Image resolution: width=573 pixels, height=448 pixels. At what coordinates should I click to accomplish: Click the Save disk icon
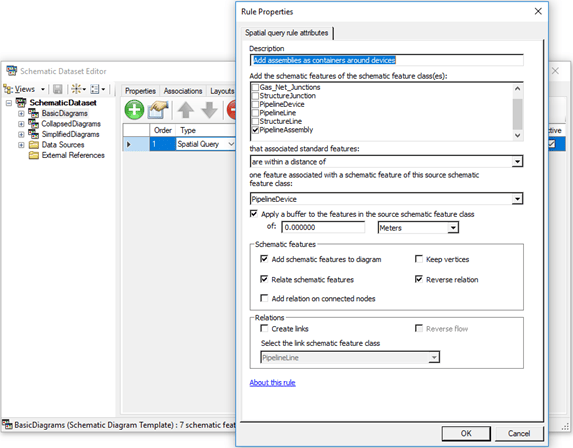click(x=58, y=89)
